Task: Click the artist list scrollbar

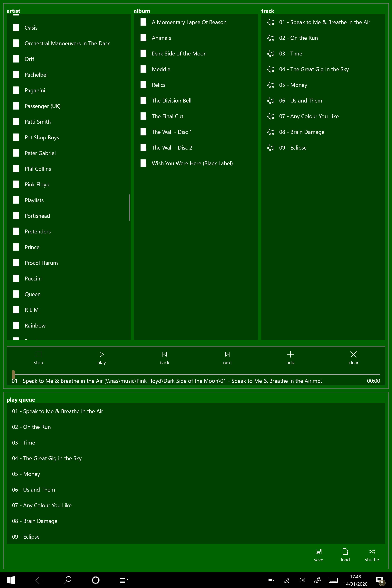Action: coord(129,208)
